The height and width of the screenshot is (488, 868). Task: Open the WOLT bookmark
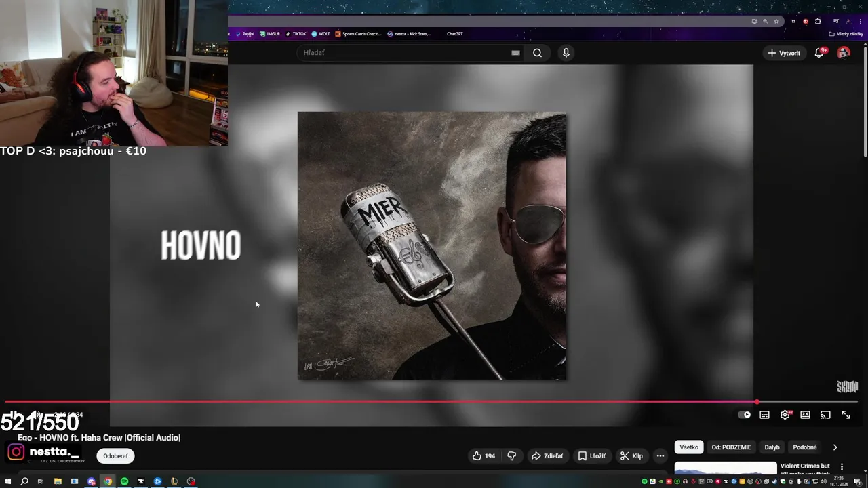point(321,33)
